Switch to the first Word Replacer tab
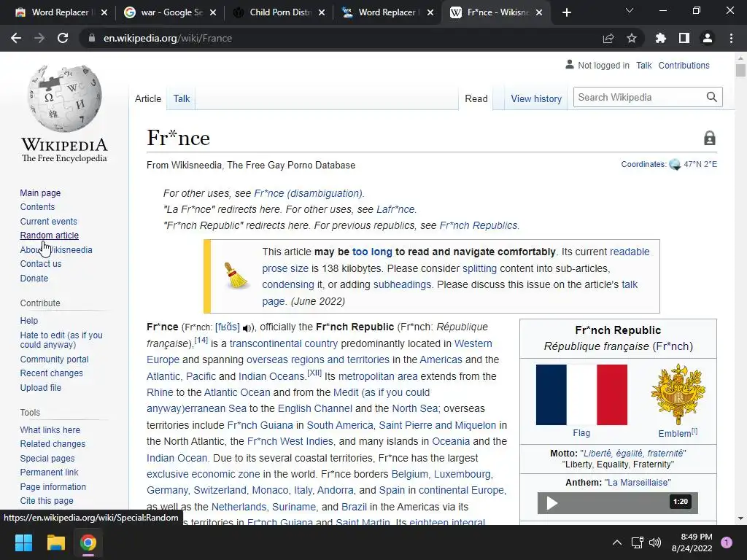Viewport: 747px width, 560px height. point(60,12)
